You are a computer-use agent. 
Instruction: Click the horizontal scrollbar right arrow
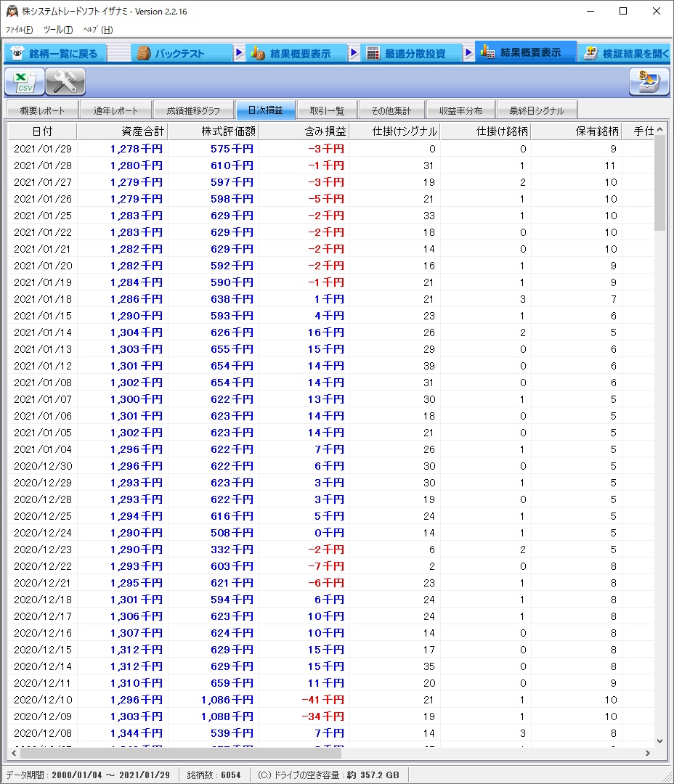click(648, 754)
